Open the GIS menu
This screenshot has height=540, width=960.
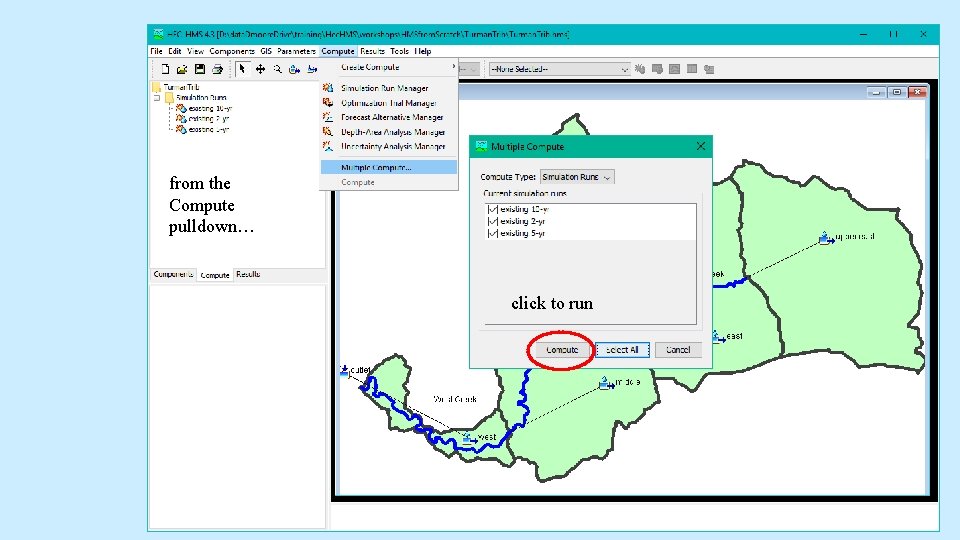pos(266,51)
